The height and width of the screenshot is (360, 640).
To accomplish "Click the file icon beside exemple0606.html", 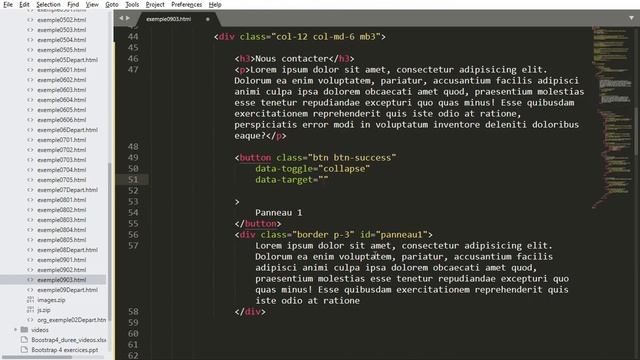I will 30,120.
